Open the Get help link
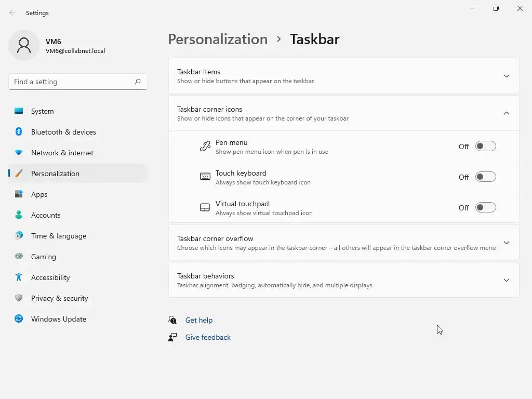 (199, 320)
